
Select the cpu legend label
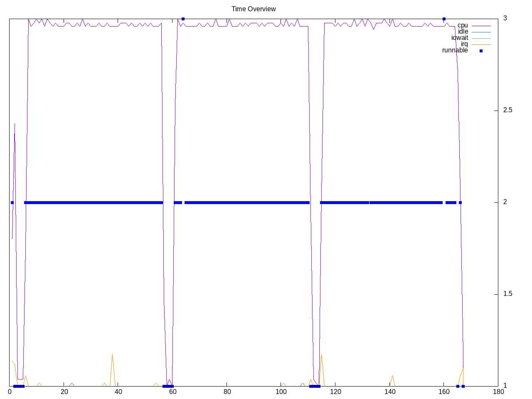point(462,25)
